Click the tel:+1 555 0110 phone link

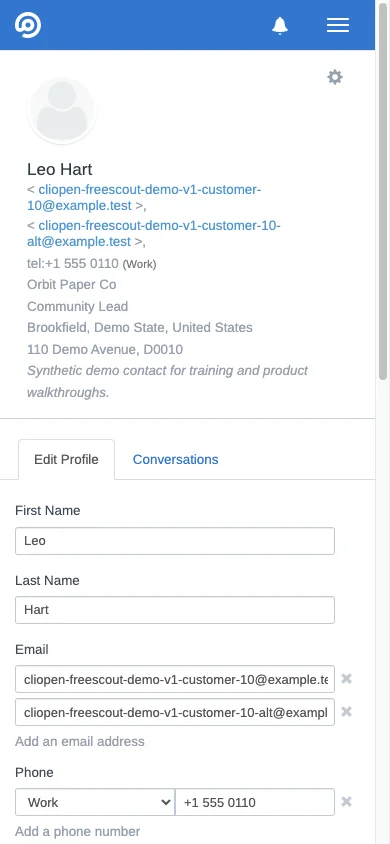73,264
